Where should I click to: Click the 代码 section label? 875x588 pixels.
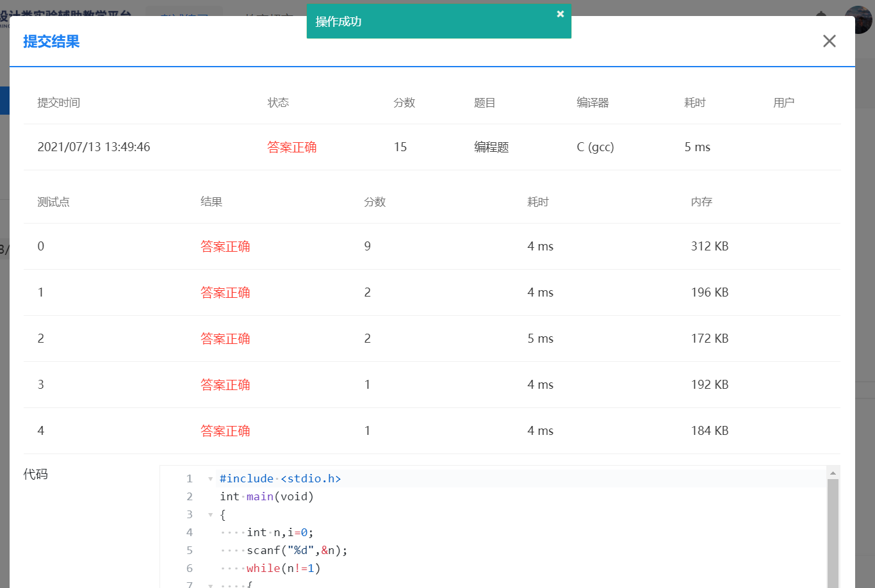click(36, 474)
